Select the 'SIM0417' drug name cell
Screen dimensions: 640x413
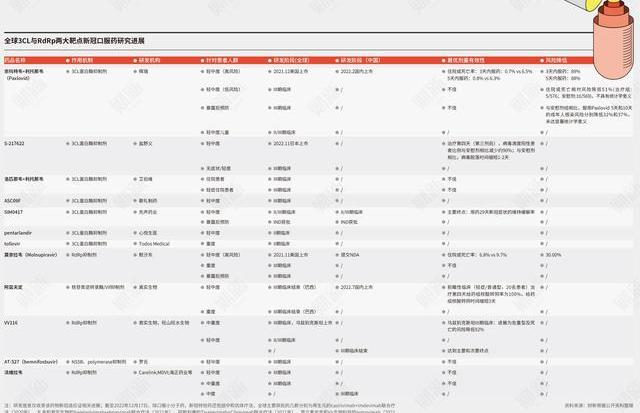[x=13, y=212]
